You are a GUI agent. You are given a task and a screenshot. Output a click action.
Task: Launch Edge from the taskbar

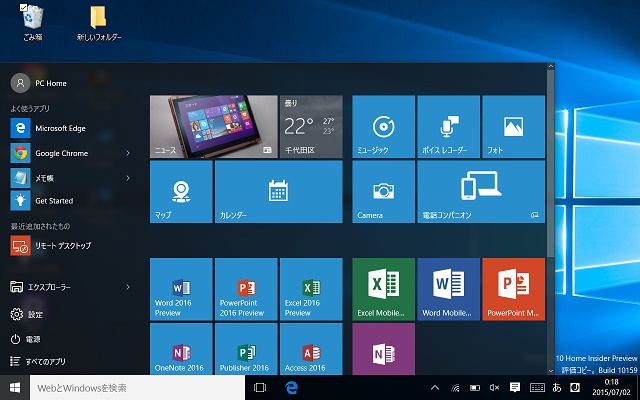click(x=291, y=387)
